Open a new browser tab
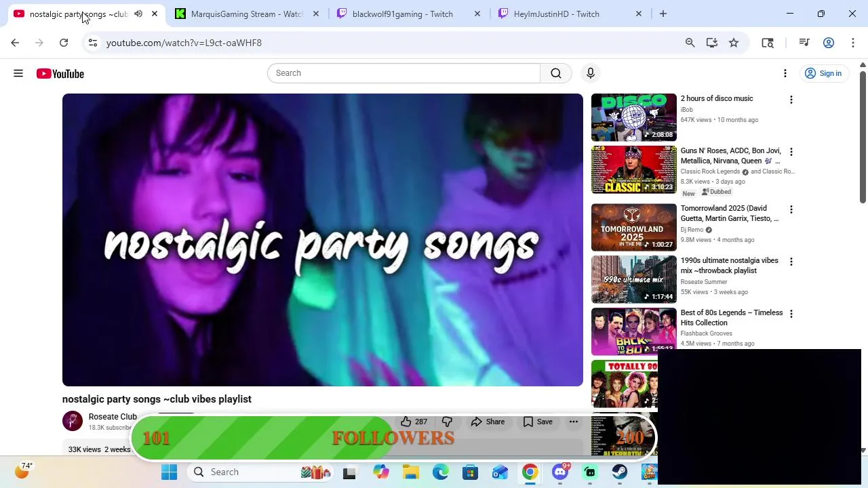868x488 pixels. coord(663,14)
